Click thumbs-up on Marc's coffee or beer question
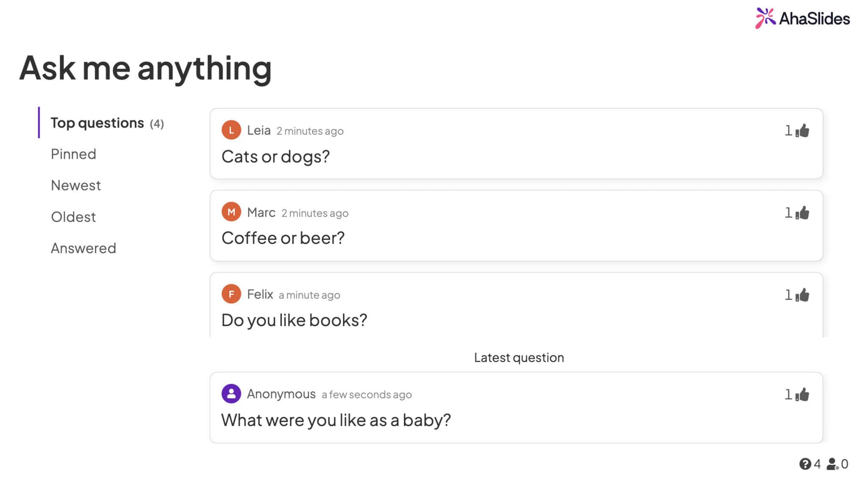868x487 pixels. tap(802, 213)
